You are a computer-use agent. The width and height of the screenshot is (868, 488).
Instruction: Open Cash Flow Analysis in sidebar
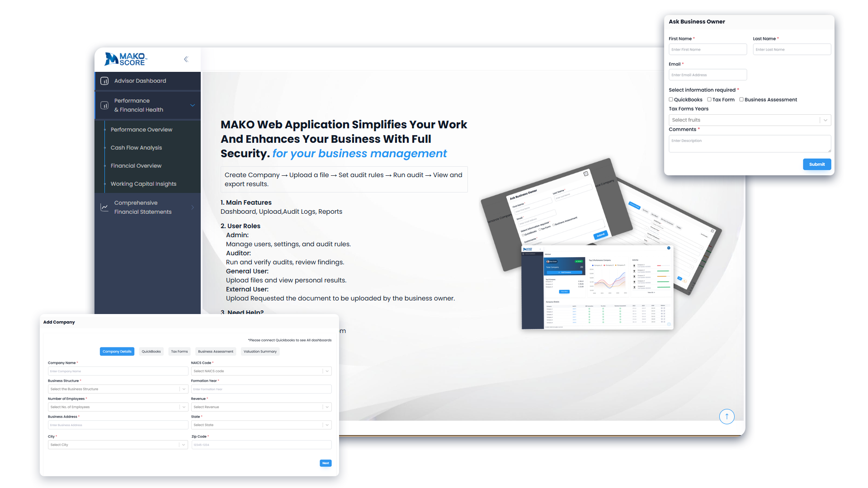point(136,148)
